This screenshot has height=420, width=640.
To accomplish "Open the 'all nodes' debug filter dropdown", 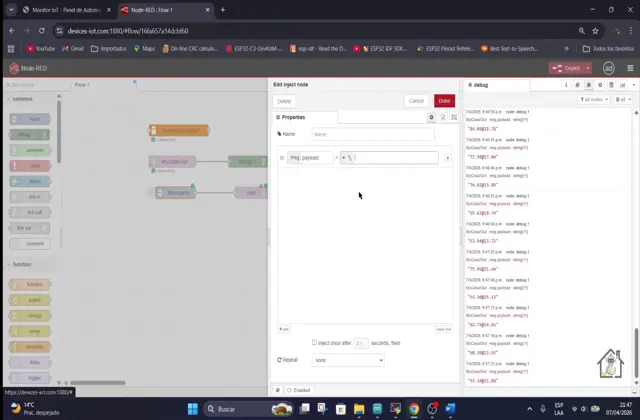I will pyautogui.click(x=592, y=100).
